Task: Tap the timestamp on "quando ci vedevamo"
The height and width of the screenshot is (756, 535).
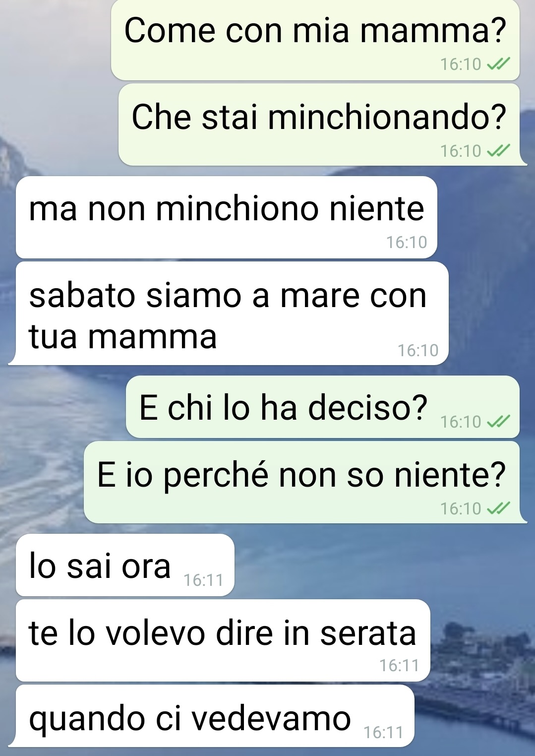Action: tap(383, 732)
